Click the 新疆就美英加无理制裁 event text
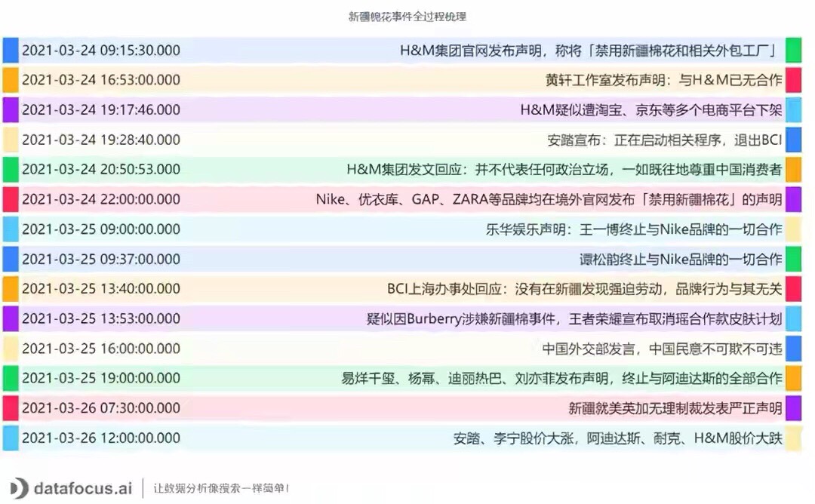The image size is (815, 504). pyautogui.click(x=675, y=408)
